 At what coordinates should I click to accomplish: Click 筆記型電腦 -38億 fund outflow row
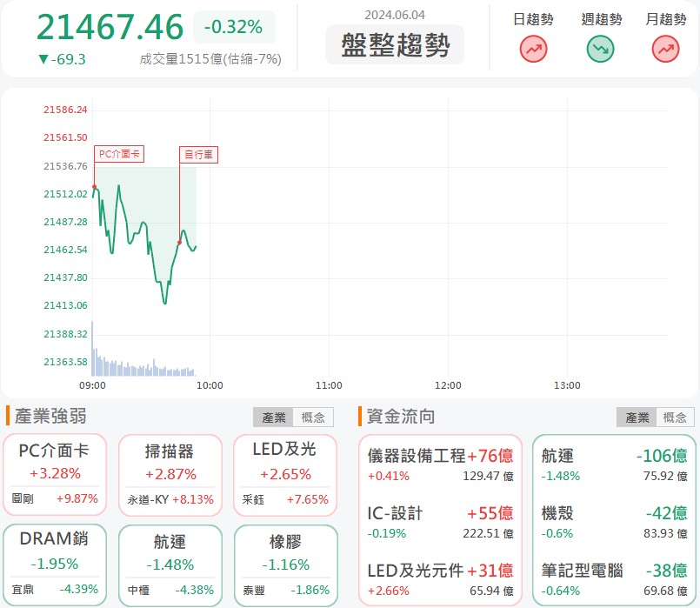[x=614, y=580]
